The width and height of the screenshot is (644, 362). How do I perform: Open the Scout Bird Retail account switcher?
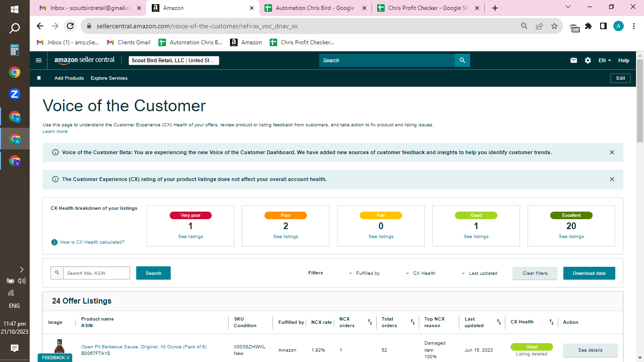pos(174,60)
